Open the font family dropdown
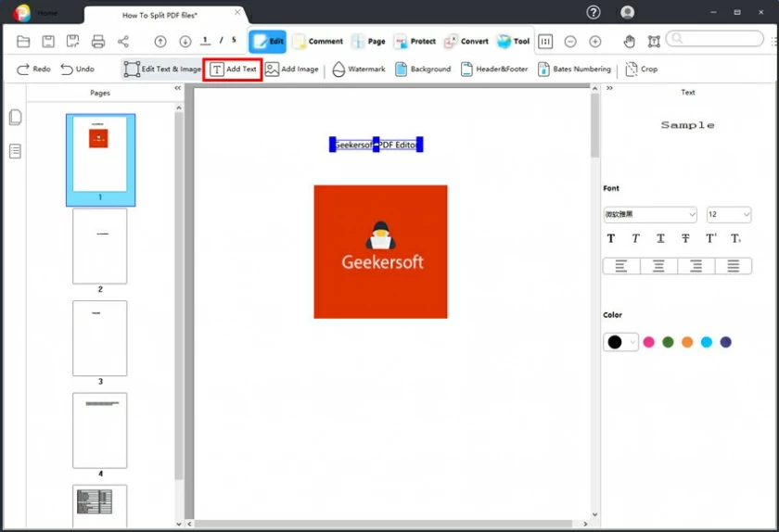The width and height of the screenshot is (779, 532). pyautogui.click(x=650, y=215)
